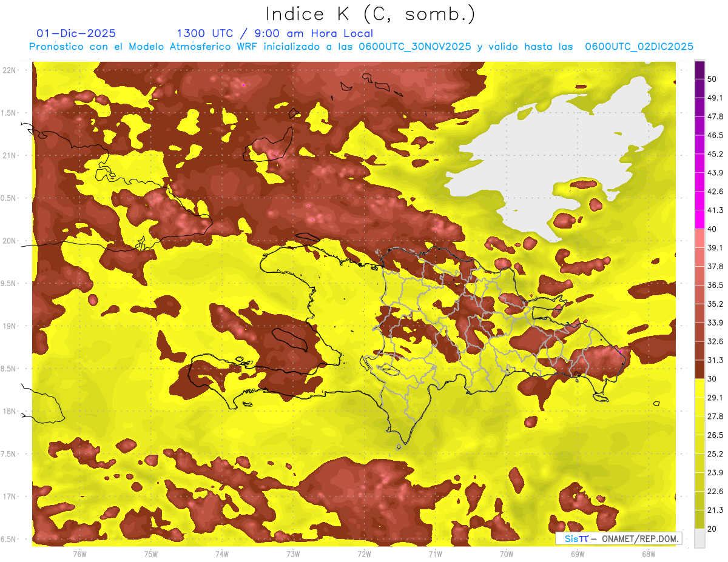
Task: Click the colorbar value "39.1"
Action: [x=715, y=247]
